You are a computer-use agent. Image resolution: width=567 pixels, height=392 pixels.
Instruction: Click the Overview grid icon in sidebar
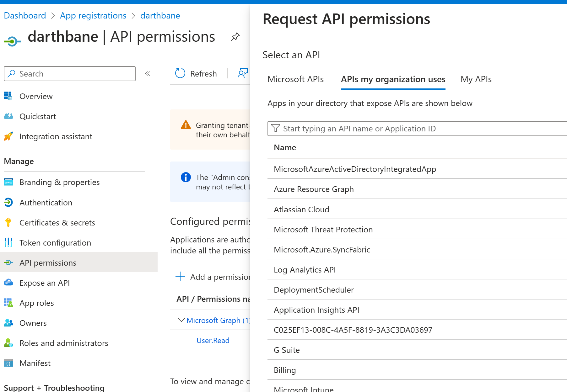tap(8, 96)
